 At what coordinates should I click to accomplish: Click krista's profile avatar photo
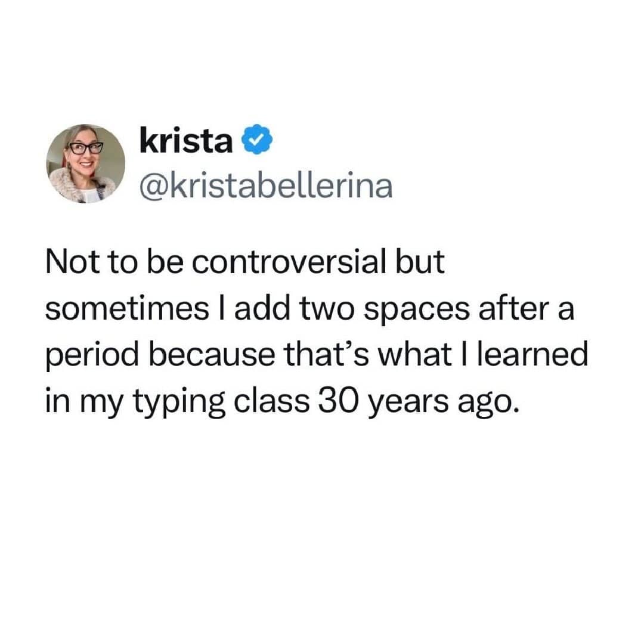[x=86, y=163]
